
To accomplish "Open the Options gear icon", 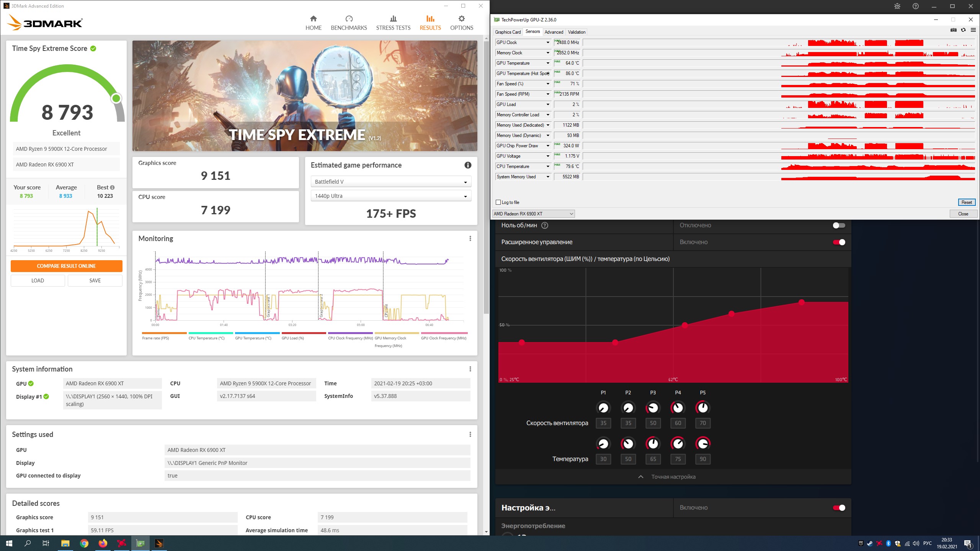I will pyautogui.click(x=461, y=19).
